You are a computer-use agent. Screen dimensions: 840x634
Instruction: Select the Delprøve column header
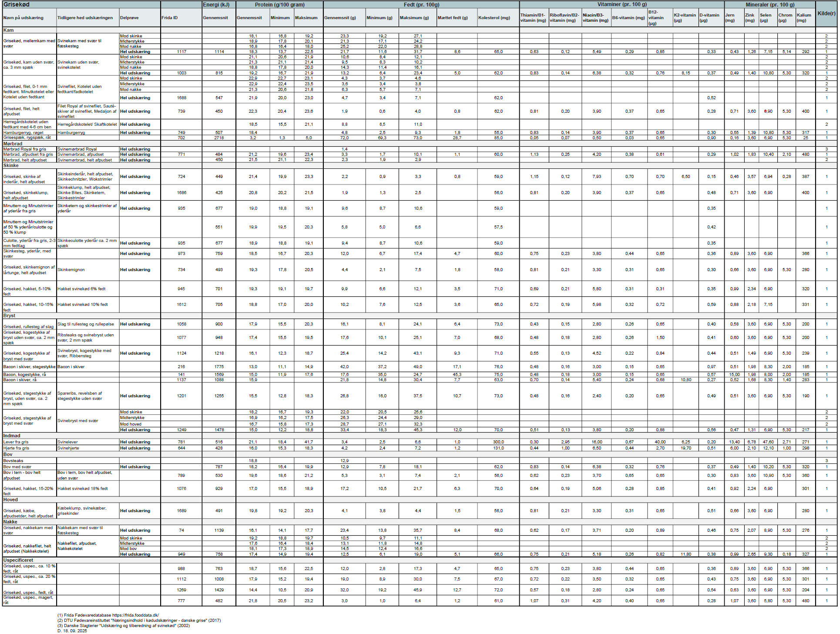point(129,18)
